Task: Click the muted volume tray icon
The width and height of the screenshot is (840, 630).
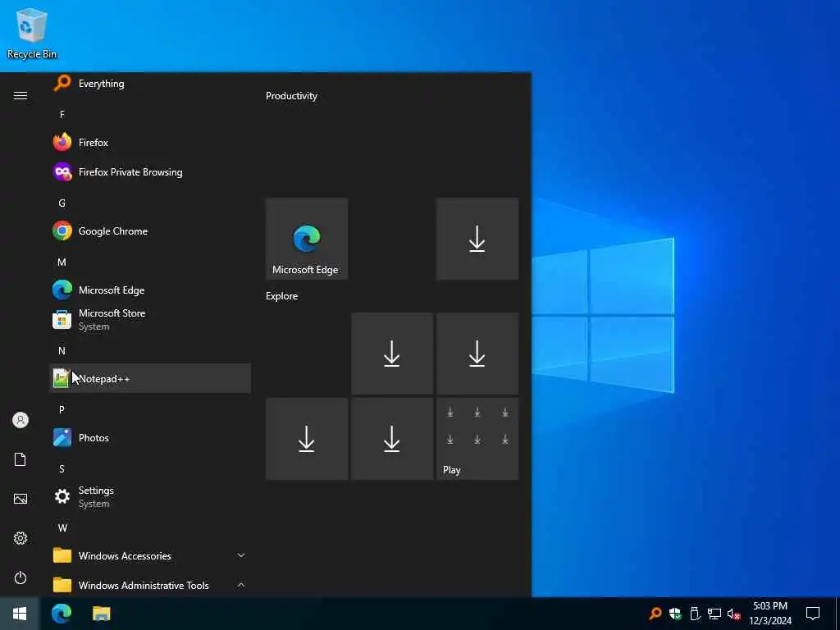Action: (734, 614)
